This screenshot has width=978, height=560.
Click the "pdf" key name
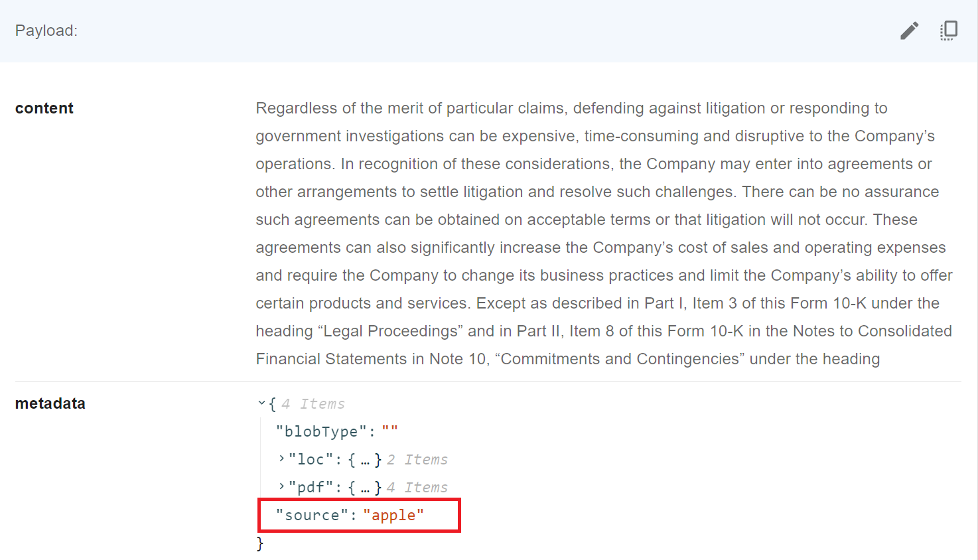point(311,488)
